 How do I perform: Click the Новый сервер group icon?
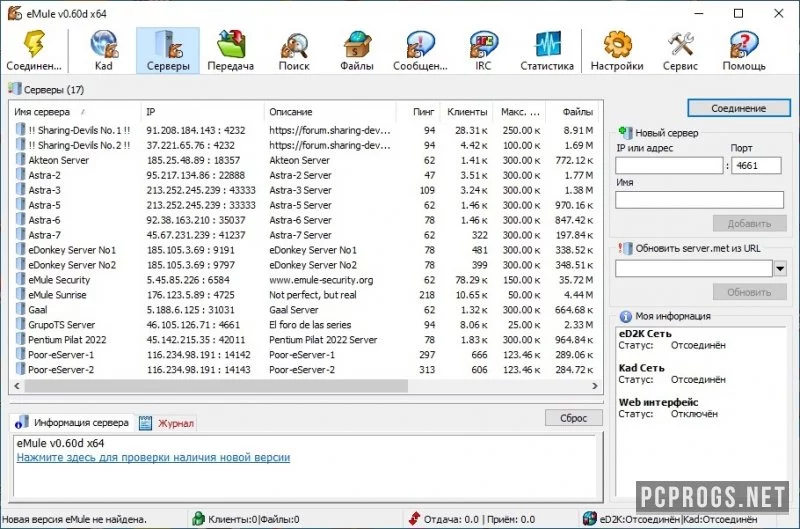click(626, 133)
